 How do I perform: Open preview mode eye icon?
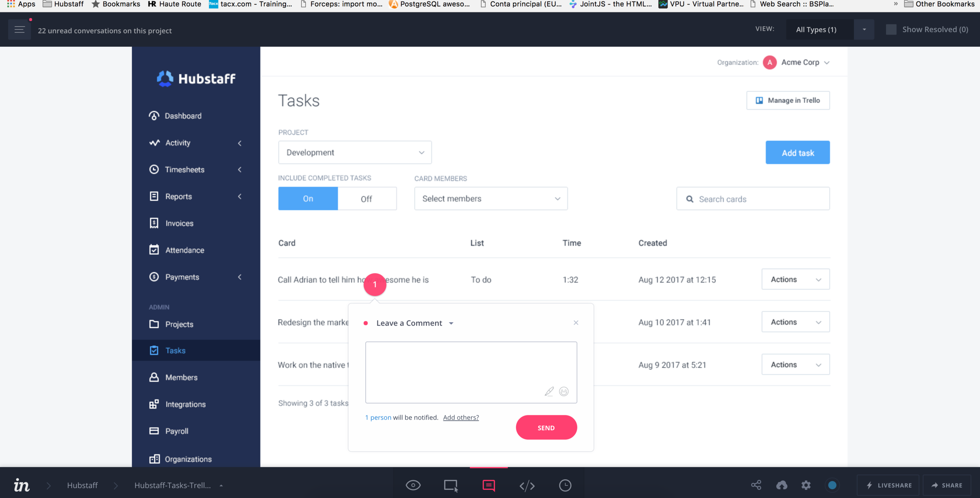pos(413,485)
